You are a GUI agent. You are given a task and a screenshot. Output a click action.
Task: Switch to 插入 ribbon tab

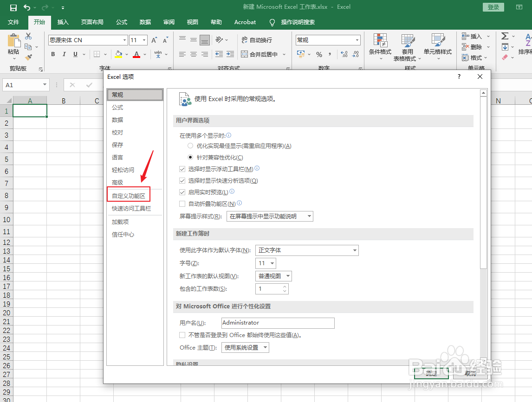[x=63, y=22]
